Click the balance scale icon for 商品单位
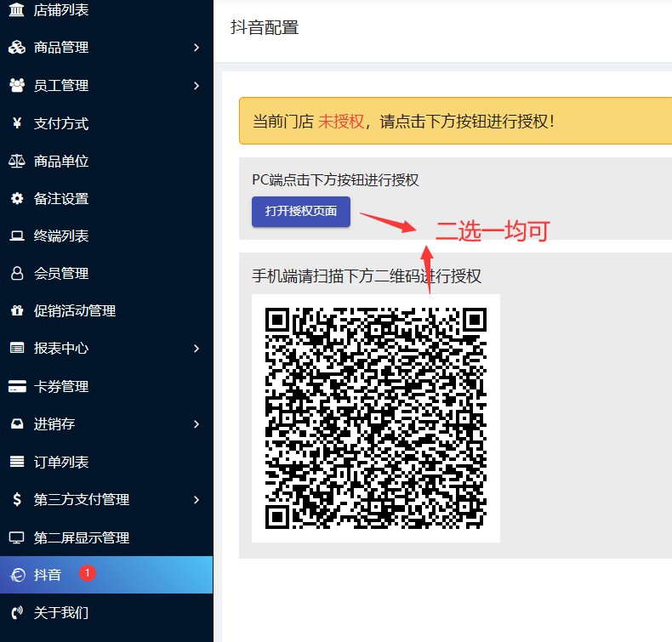Viewport: 672px width, 642px height. point(16,161)
